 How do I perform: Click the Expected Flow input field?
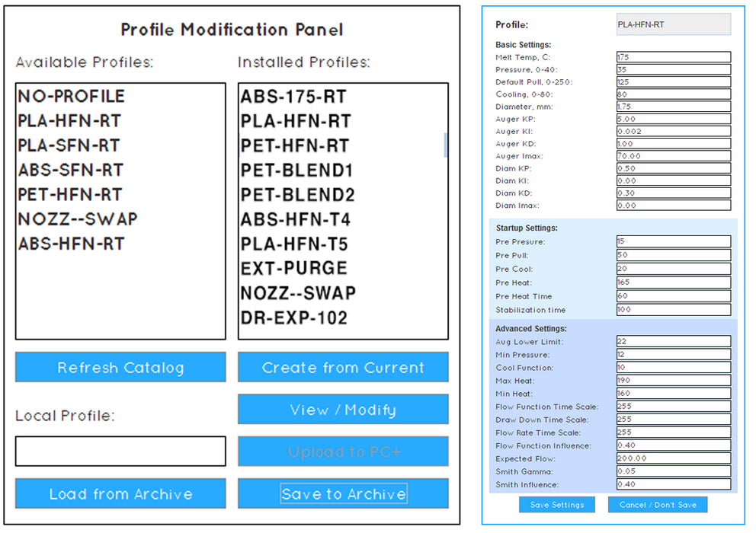tap(673, 459)
